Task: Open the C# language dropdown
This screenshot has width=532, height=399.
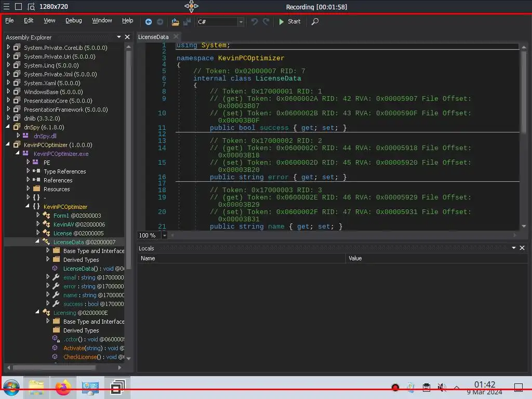Action: point(241,22)
